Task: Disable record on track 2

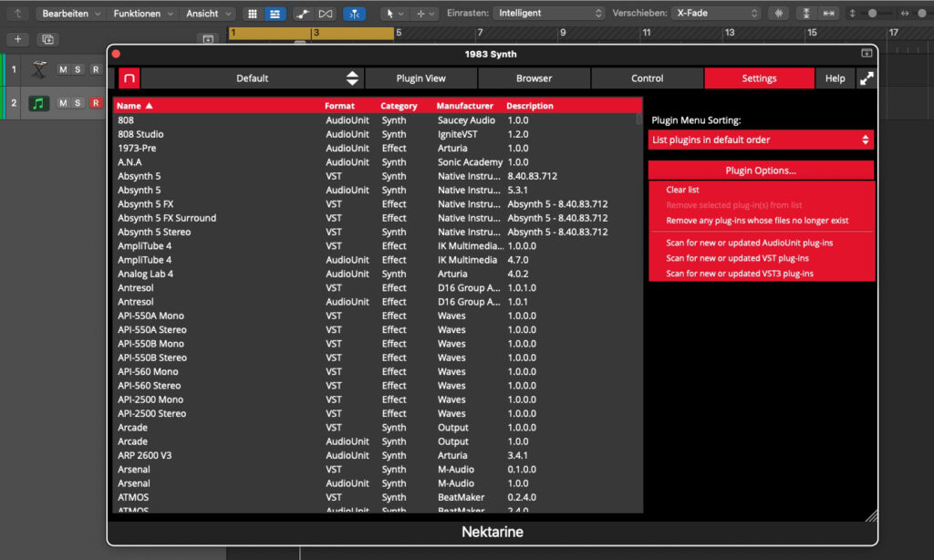Action: coord(95,103)
